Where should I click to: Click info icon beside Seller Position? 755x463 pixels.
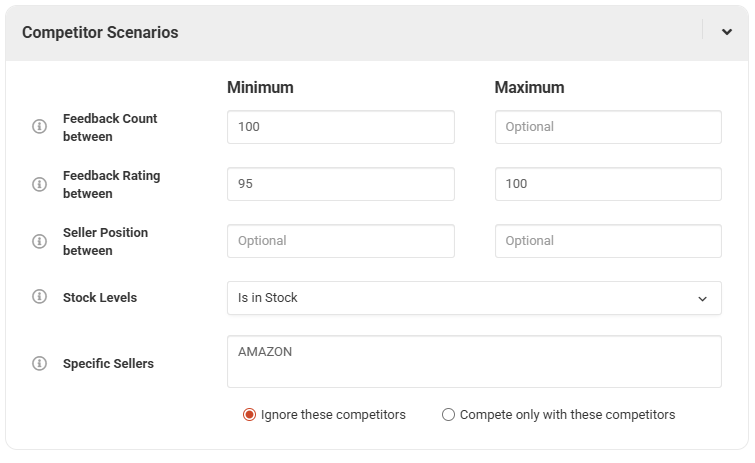tap(40, 241)
